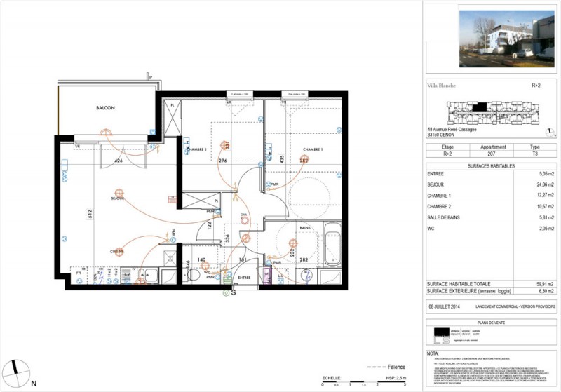Click the SURFACE HABITABLE TOTALE label
This screenshot has width=561, height=392.
click(459, 284)
